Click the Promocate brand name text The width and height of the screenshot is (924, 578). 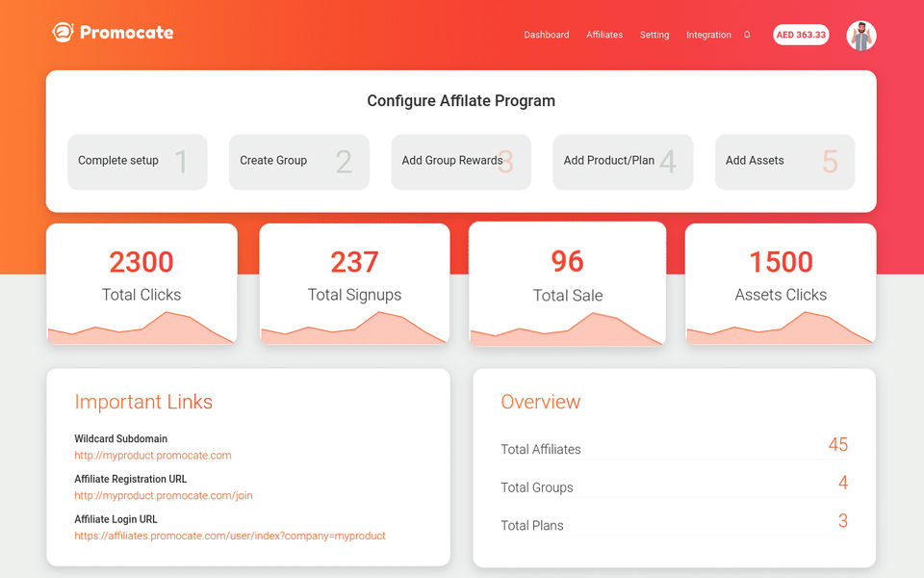[127, 33]
